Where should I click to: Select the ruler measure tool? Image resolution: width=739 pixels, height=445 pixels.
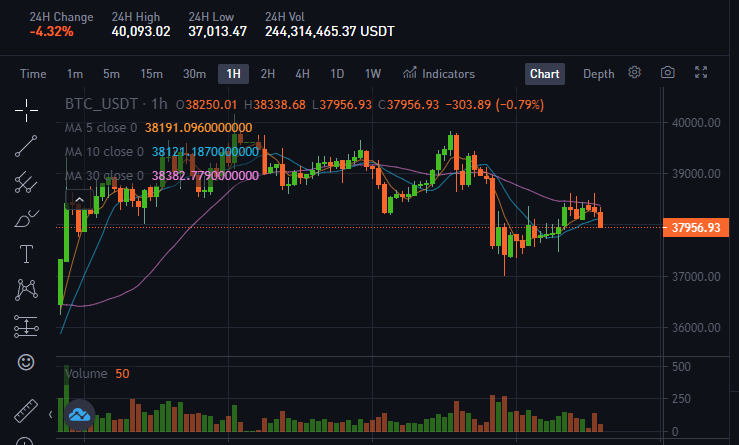coord(26,411)
